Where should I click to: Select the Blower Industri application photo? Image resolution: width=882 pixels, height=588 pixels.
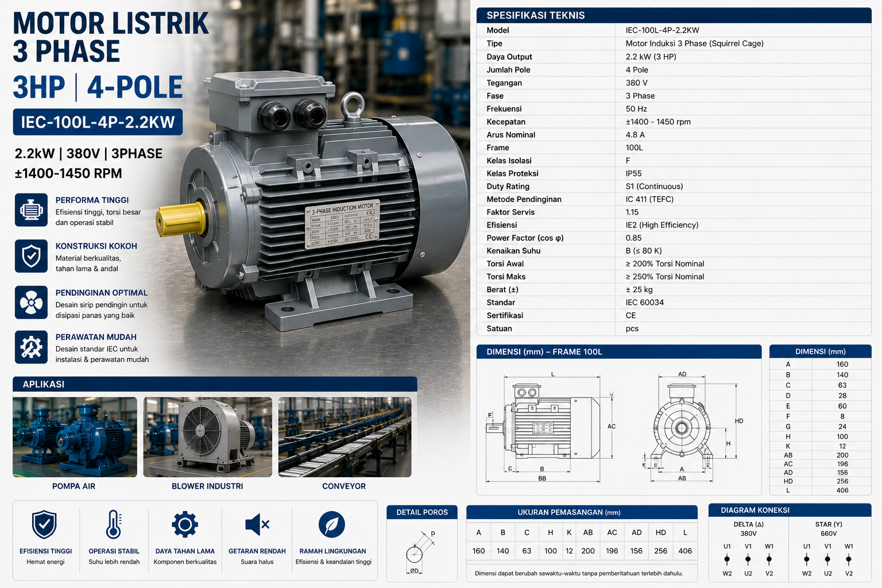[207, 437]
